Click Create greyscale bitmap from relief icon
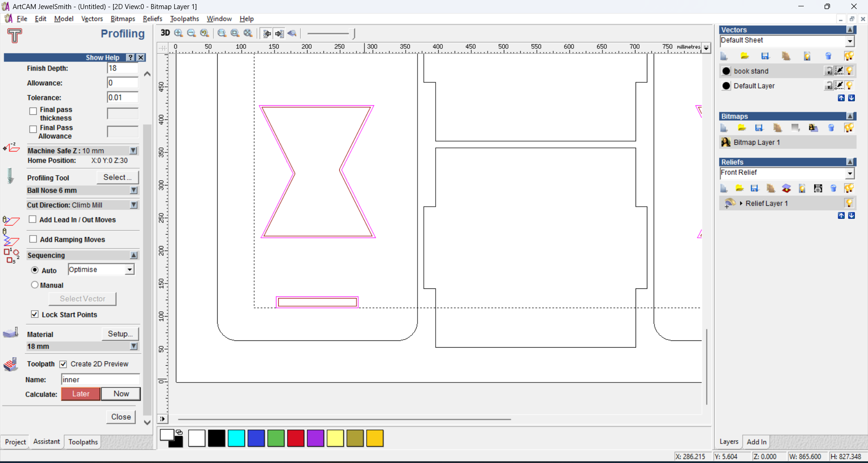The width and height of the screenshot is (868, 463). pos(818,188)
